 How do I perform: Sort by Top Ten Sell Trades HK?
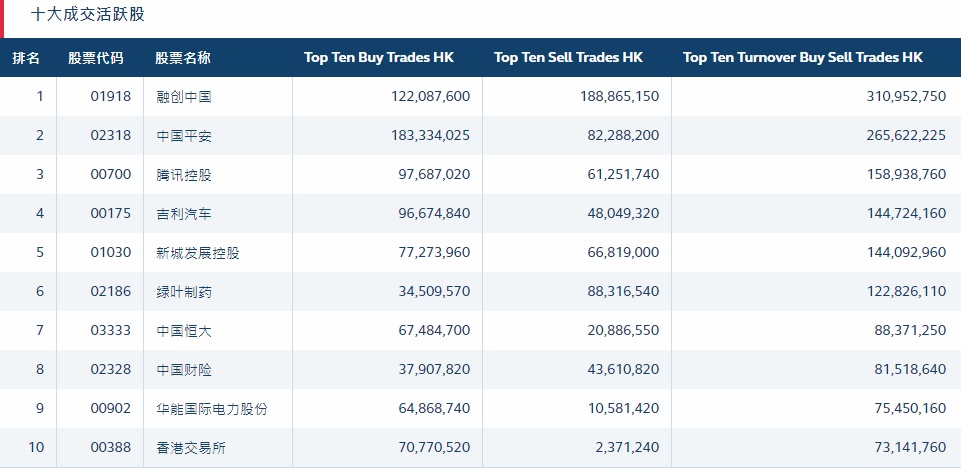pos(568,58)
